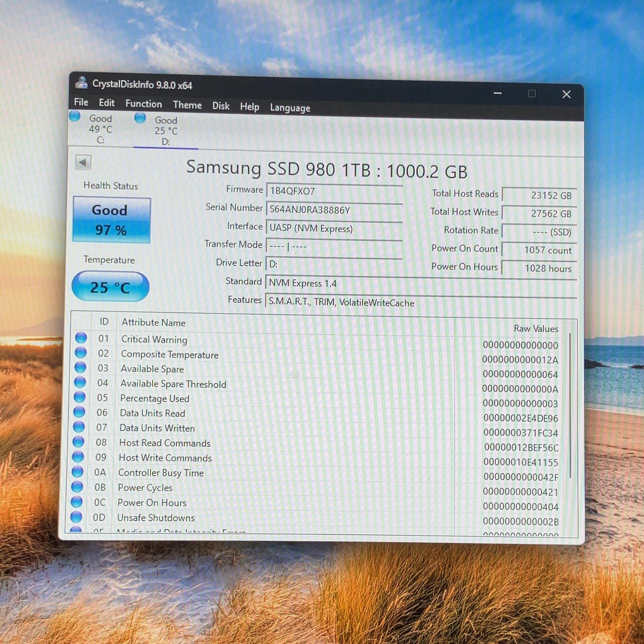Click raw value 0000000000012A
This screenshot has height=644, width=644.
[x=520, y=360]
